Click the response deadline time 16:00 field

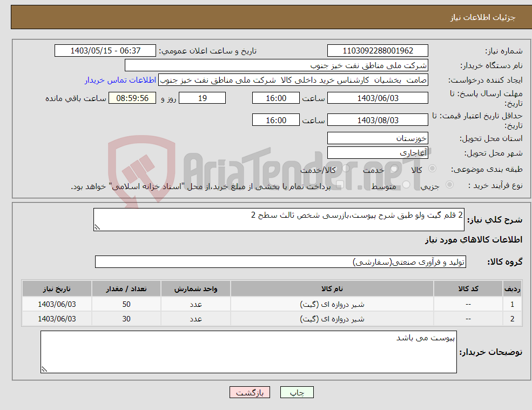pos(276,98)
